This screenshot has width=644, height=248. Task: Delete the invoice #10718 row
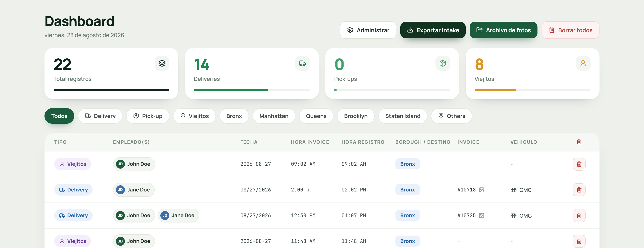click(x=579, y=190)
